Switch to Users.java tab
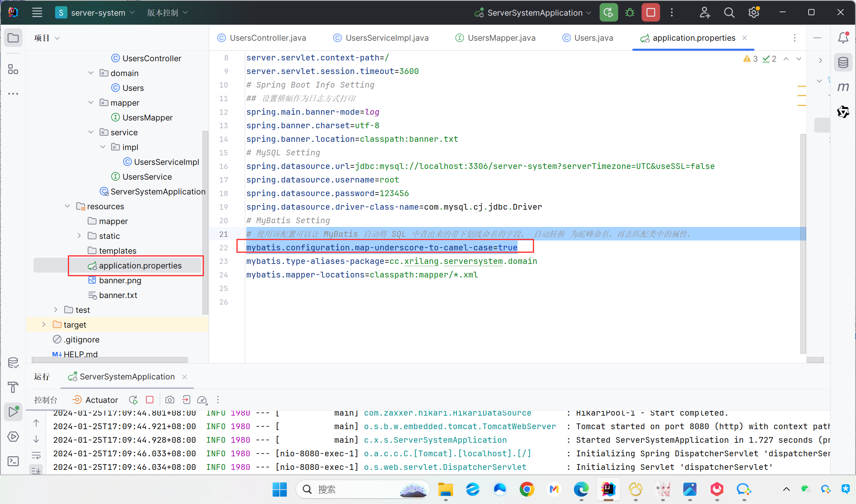 tap(588, 38)
